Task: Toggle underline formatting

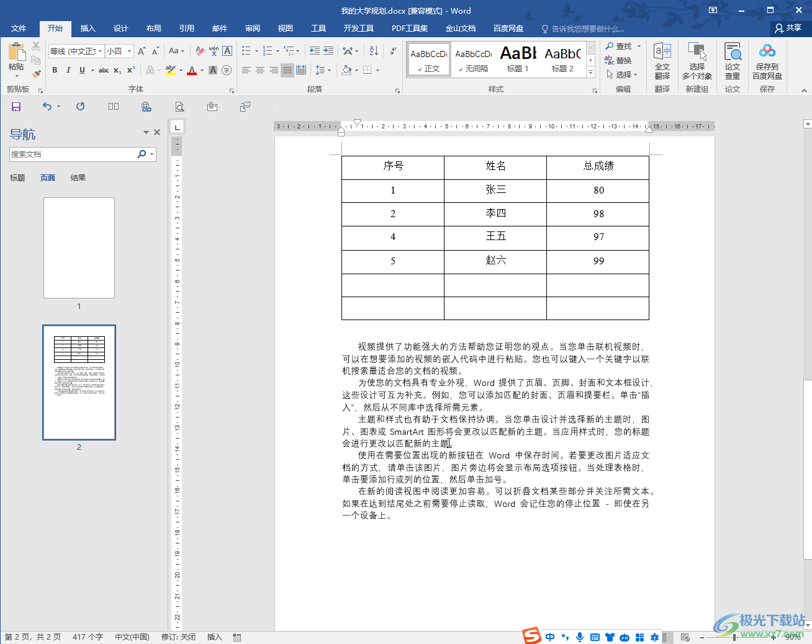Action: coord(82,70)
